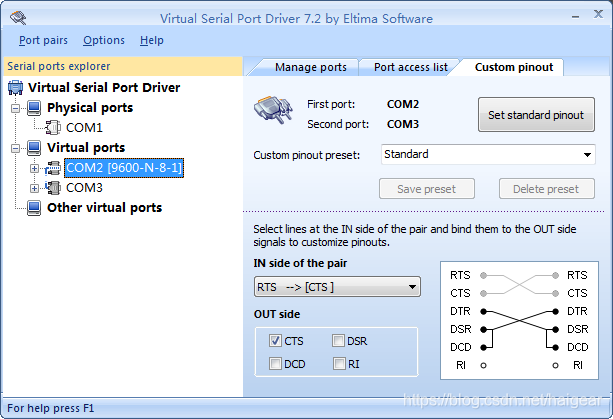Expand the COM2 tree node

click(34, 168)
